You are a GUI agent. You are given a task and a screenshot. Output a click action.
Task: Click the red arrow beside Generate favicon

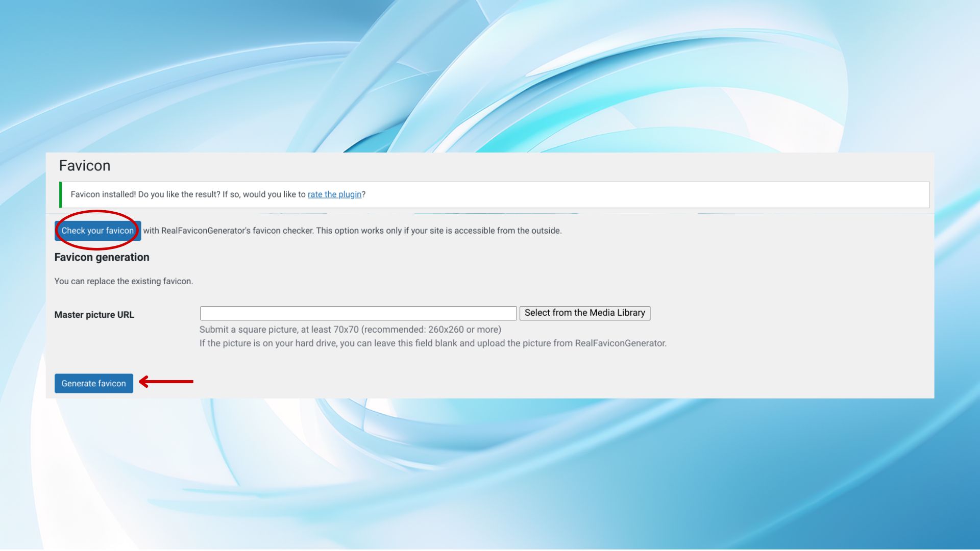[166, 382]
